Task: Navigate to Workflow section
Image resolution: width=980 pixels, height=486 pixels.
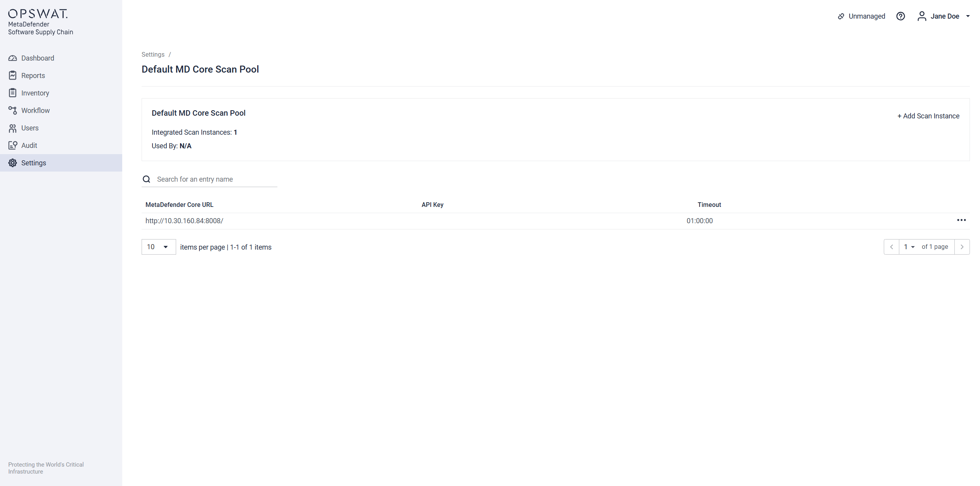Action: pos(61,111)
